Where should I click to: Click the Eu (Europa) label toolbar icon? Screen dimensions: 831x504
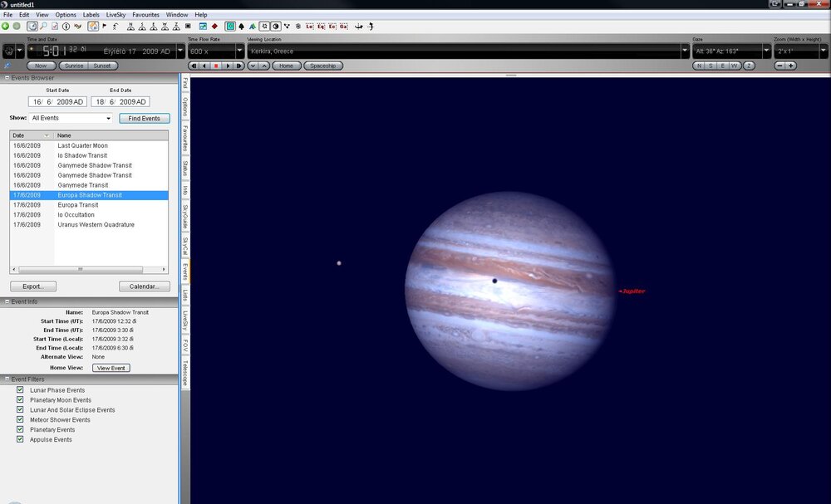pos(320,26)
